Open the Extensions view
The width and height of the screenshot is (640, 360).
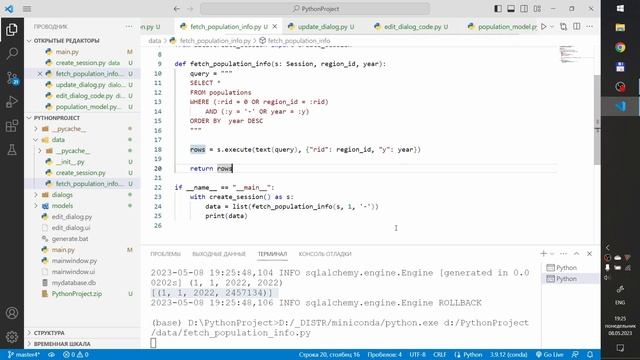click(x=12, y=126)
